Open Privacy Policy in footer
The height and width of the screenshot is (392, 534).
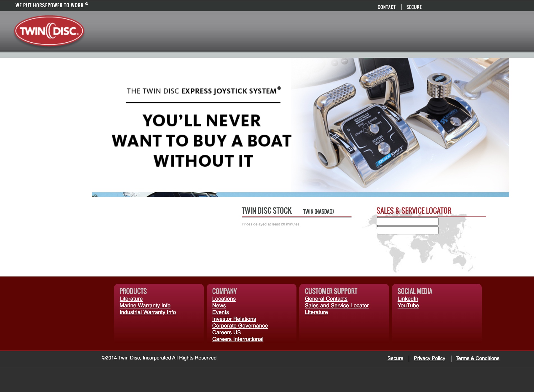coord(429,358)
